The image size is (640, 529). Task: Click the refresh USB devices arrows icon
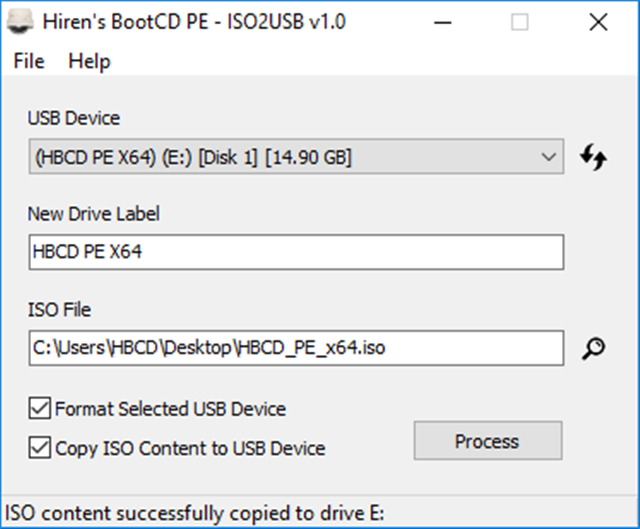click(x=593, y=157)
